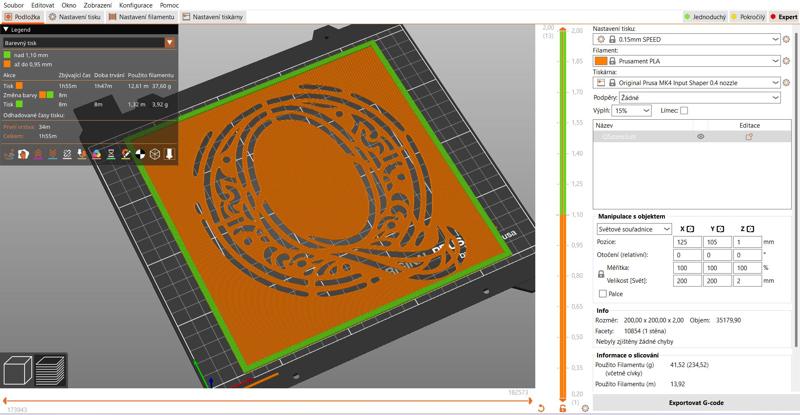The image size is (800, 415).
Task: Click the Pozice Y field showing 105
Action: 717,242
